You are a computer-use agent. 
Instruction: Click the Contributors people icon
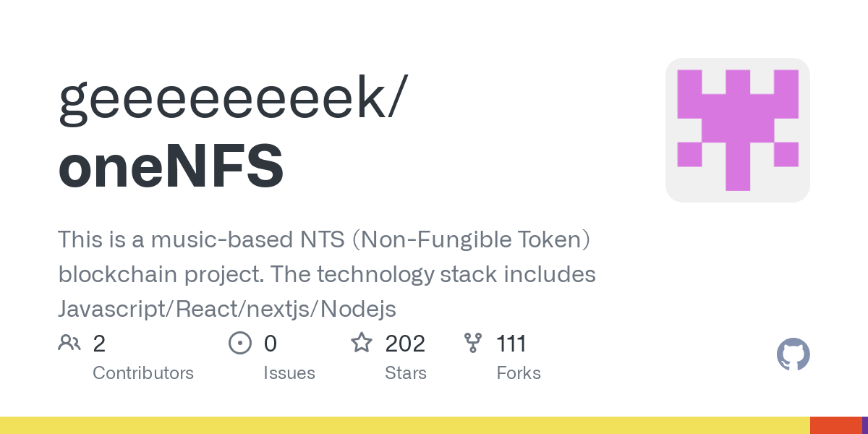coord(69,342)
